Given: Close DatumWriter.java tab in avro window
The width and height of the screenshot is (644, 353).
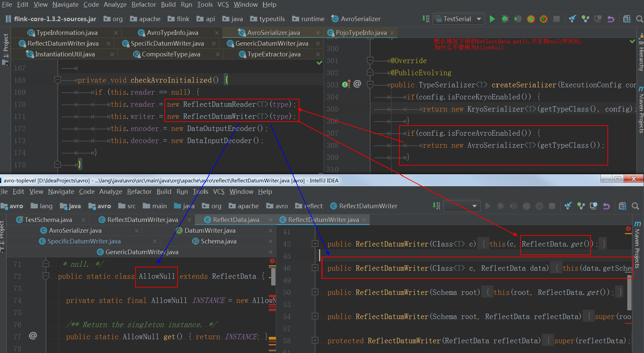Looking at the screenshot, I should point(270,230).
